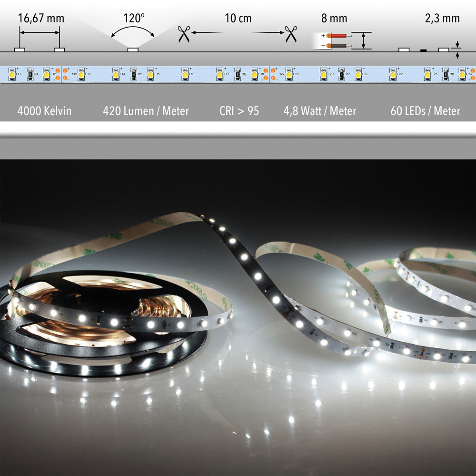Click the "10 cm" cut length text

[x=238, y=19]
